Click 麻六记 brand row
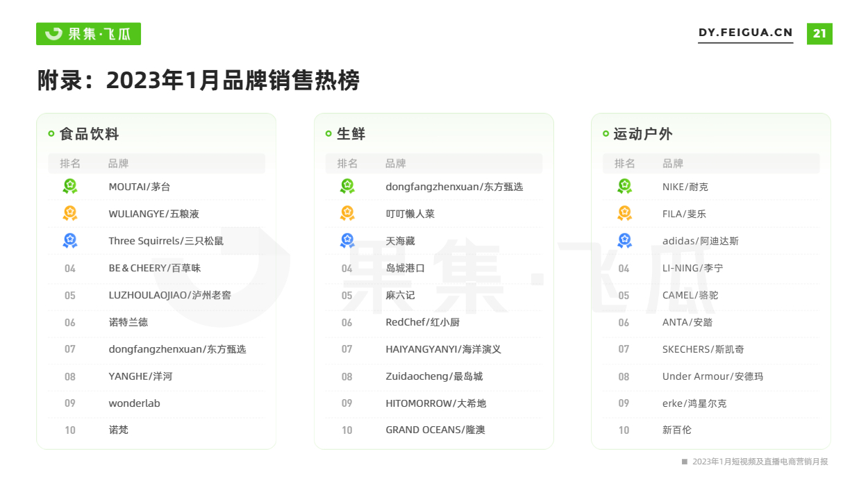This screenshot has width=868, height=488. [434, 295]
